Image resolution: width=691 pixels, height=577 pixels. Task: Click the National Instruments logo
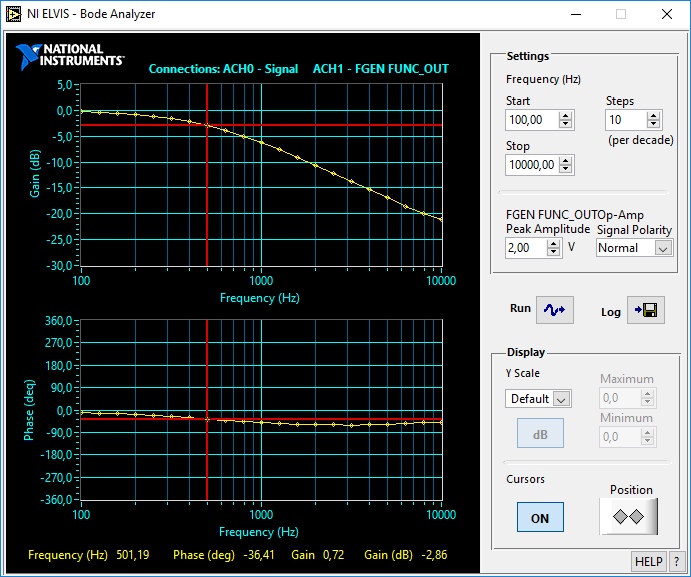point(70,56)
